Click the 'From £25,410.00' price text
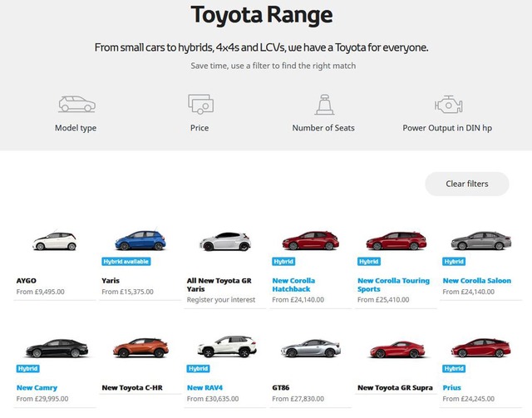The height and width of the screenshot is (418, 532). (383, 300)
